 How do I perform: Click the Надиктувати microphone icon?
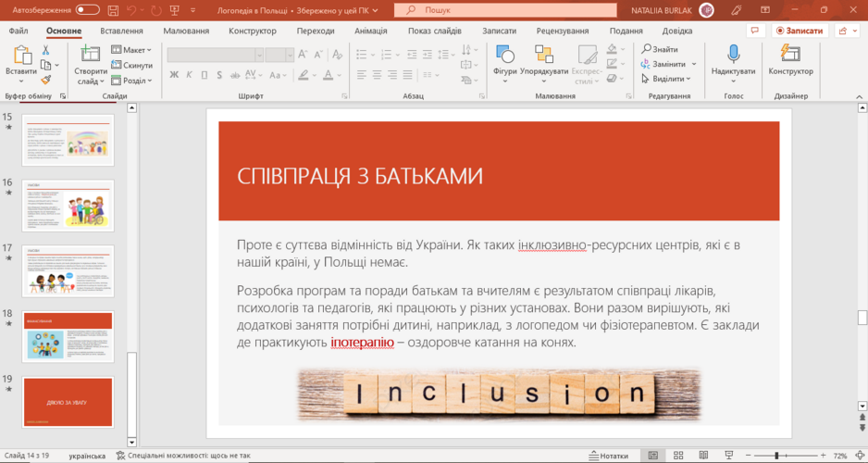734,55
